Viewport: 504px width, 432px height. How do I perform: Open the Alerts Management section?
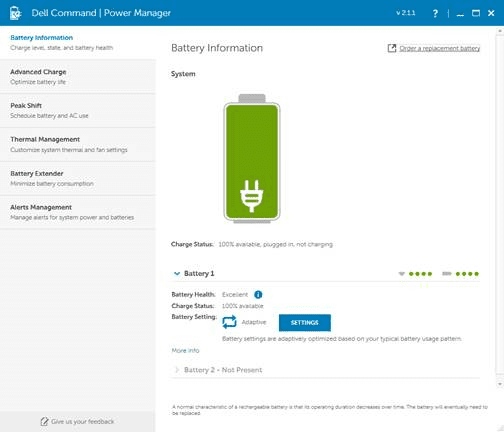(x=78, y=212)
